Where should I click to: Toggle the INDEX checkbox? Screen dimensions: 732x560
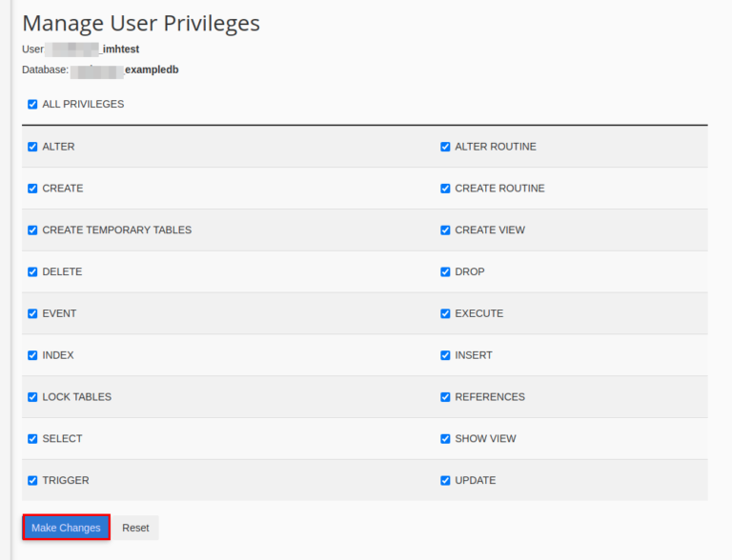point(32,355)
